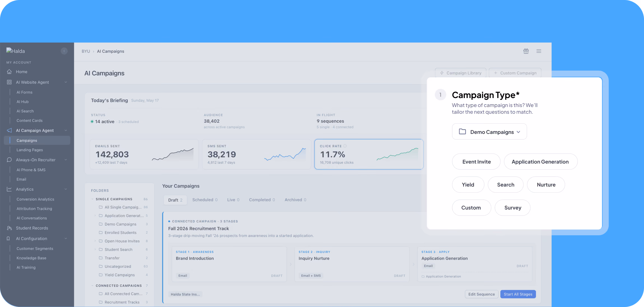The image size is (644, 307).
Task: Open the hamburger menu icon
Action: point(539,51)
